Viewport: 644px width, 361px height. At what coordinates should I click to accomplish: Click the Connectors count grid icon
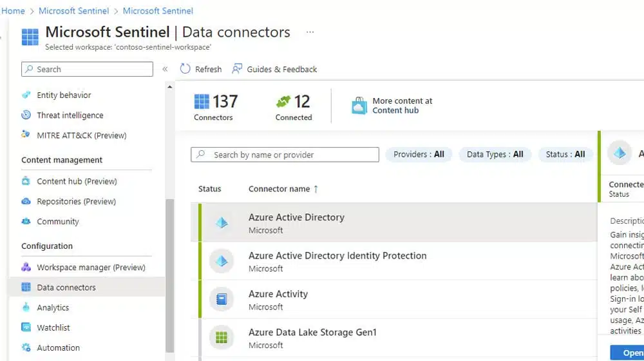[x=201, y=102]
